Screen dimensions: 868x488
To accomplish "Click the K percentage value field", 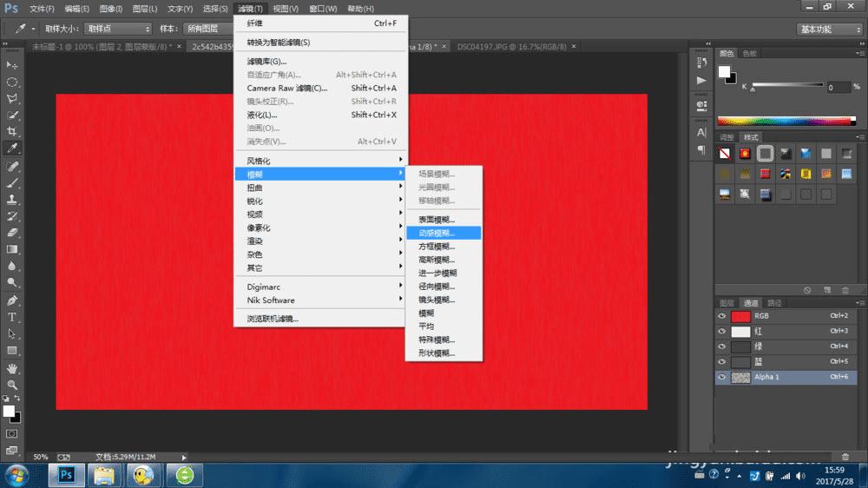I will [838, 87].
